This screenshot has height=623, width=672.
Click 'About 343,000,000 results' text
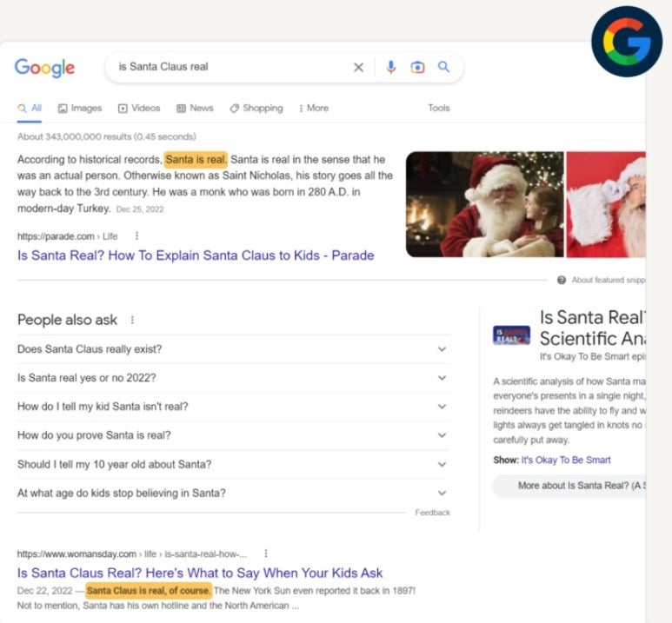point(107,136)
